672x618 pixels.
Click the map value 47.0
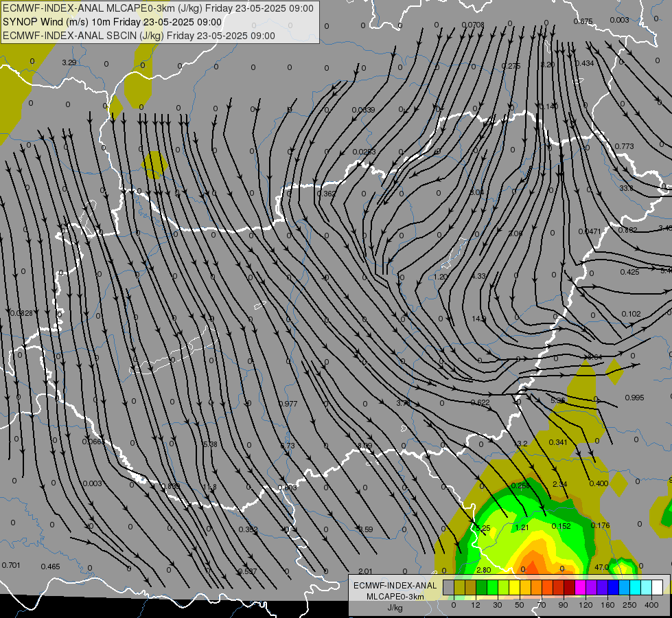point(602,567)
